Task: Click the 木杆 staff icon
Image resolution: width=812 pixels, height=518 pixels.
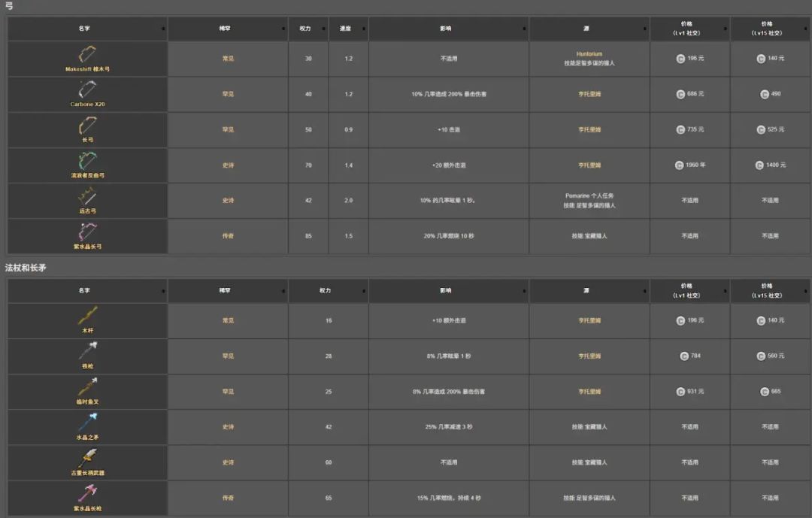Action: click(87, 316)
